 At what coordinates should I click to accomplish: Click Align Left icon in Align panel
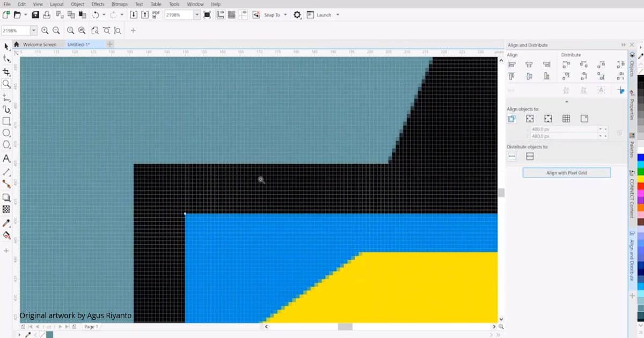[x=512, y=64]
